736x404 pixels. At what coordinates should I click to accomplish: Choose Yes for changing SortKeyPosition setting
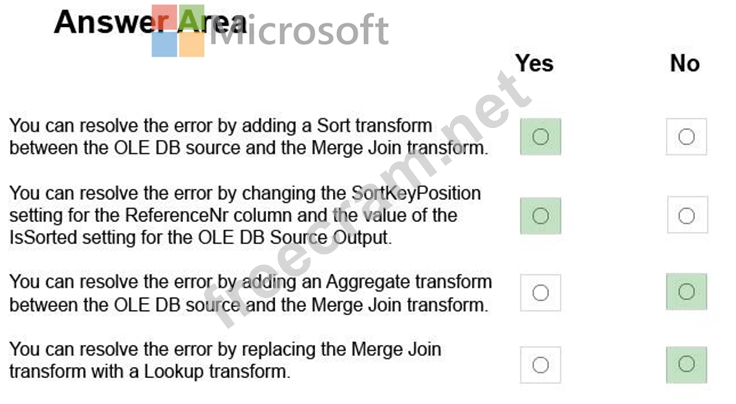point(540,216)
